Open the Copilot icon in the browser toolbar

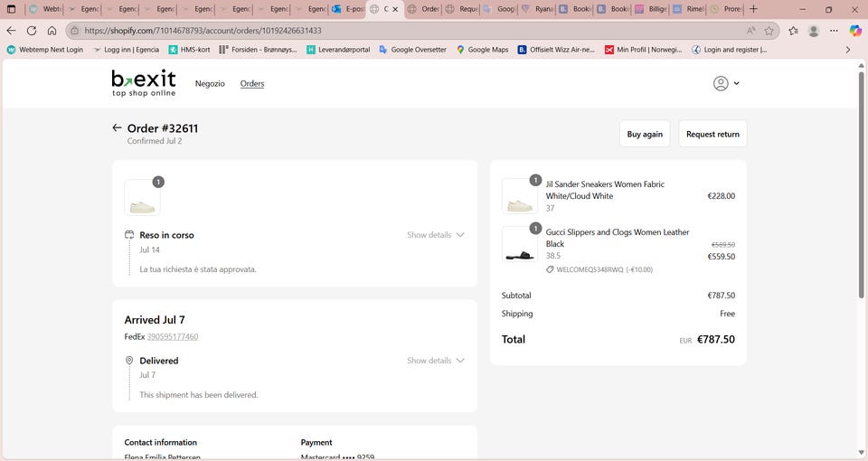(x=855, y=31)
